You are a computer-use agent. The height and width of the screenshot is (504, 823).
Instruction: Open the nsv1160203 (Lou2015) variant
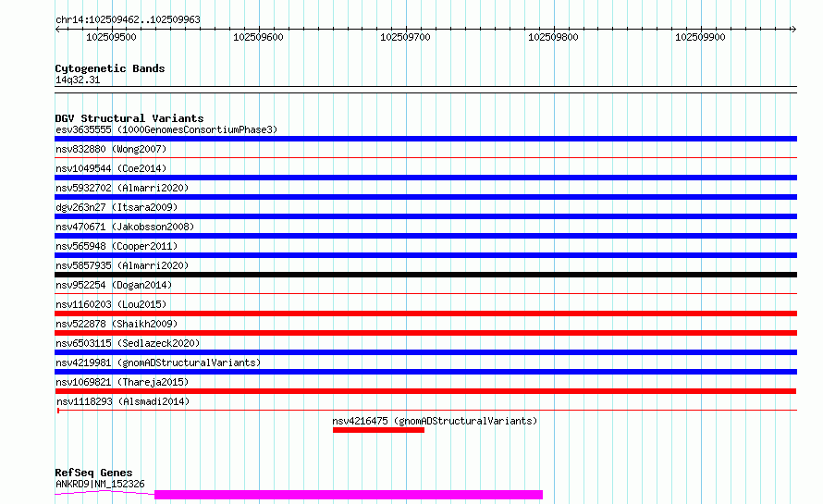coord(111,304)
